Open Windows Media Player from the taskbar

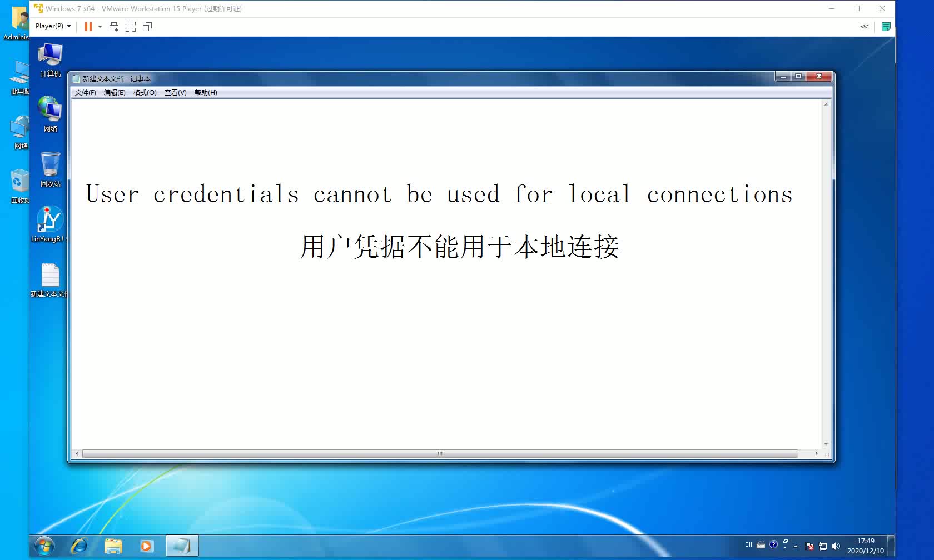[146, 546]
